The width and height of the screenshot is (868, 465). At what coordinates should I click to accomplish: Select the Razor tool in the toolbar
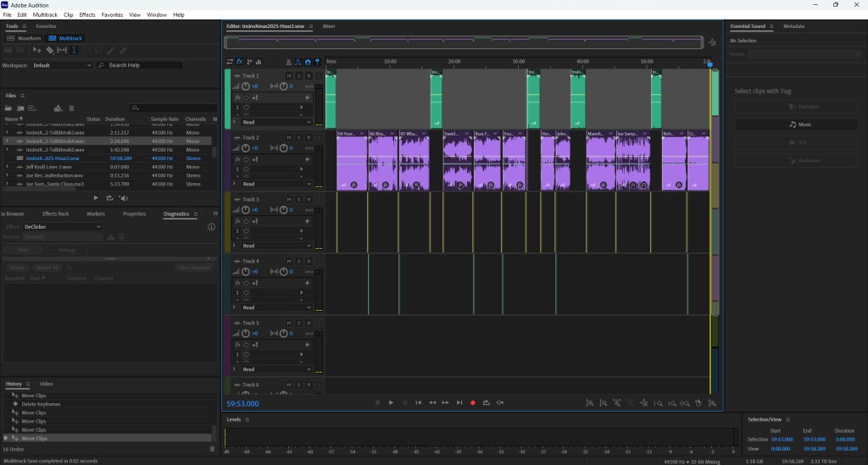coord(50,50)
